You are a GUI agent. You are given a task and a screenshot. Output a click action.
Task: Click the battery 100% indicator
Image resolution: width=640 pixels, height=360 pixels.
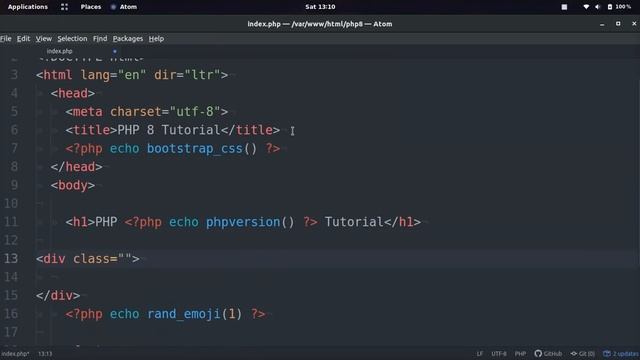(x=619, y=7)
